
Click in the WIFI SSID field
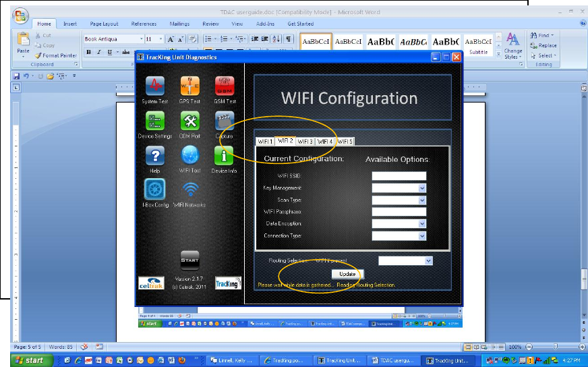click(x=399, y=176)
